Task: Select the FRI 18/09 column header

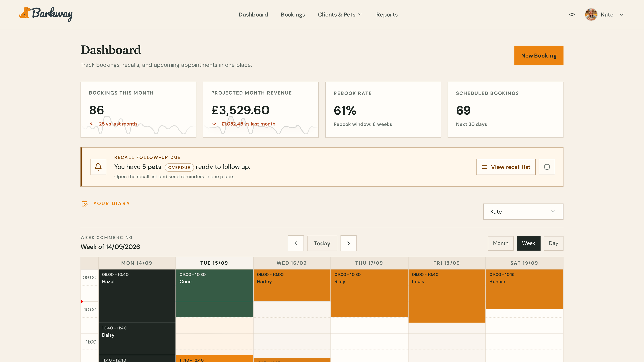Action: 447,263
